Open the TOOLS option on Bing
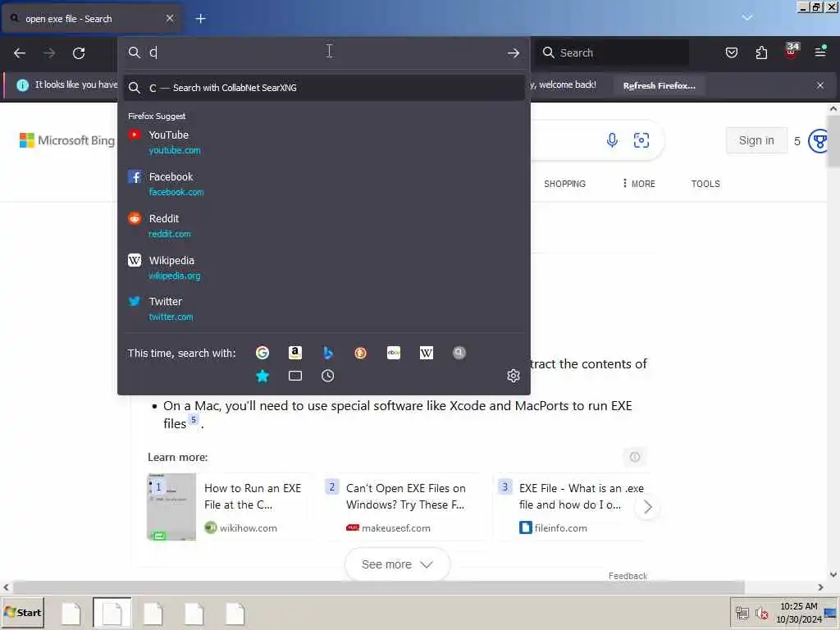The image size is (840, 630). (705, 184)
